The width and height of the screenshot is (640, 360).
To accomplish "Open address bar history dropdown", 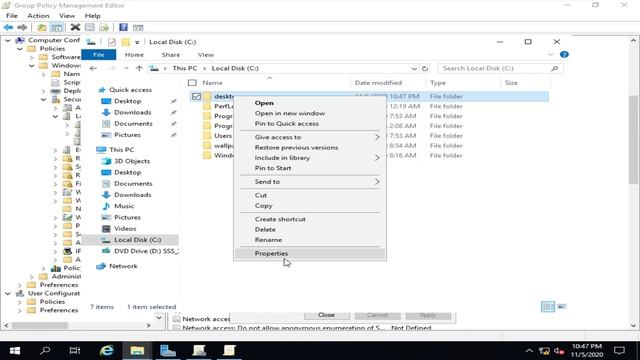I will click(x=414, y=68).
